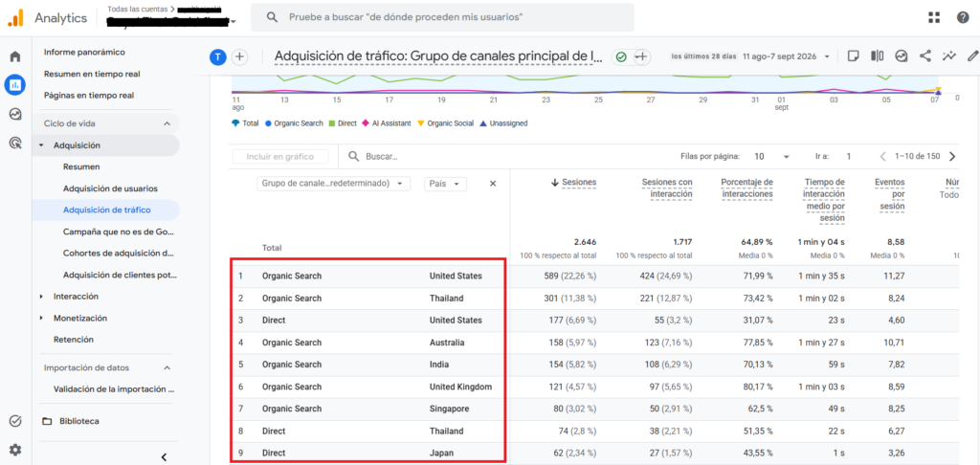Image resolution: width=980 pixels, height=465 pixels.
Task: Toggle AI Assistant legend series
Action: click(386, 123)
